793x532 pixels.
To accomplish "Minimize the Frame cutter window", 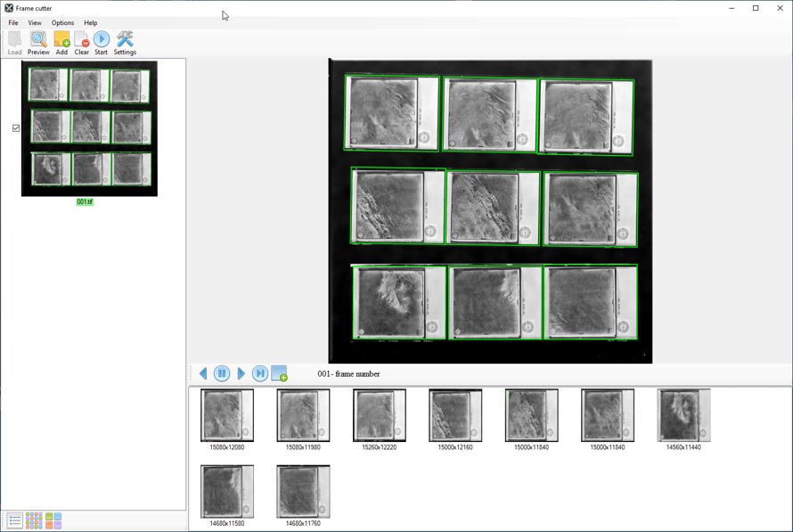I will (732, 8).
